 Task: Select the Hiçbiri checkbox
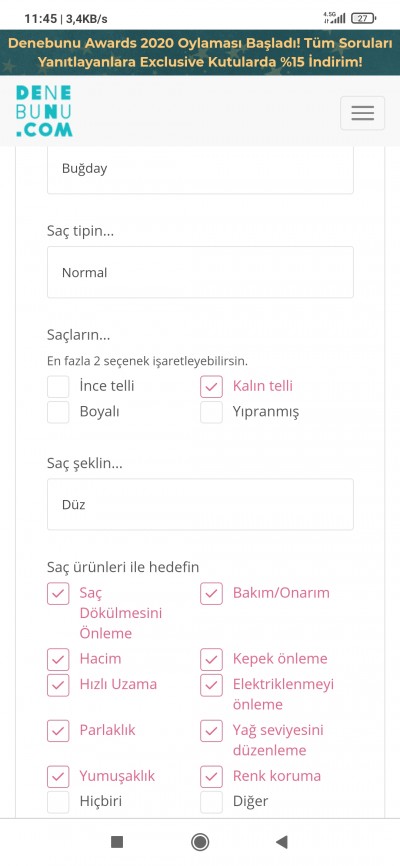point(58,802)
